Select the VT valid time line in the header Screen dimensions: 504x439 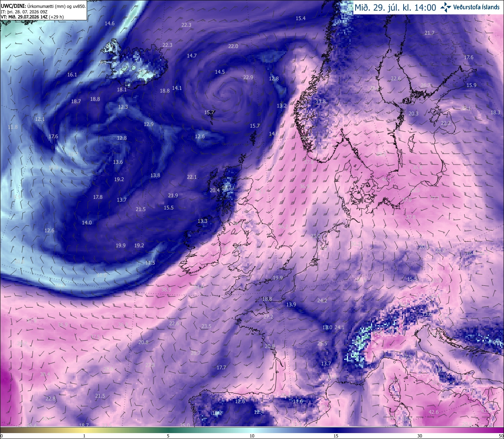click(x=32, y=17)
